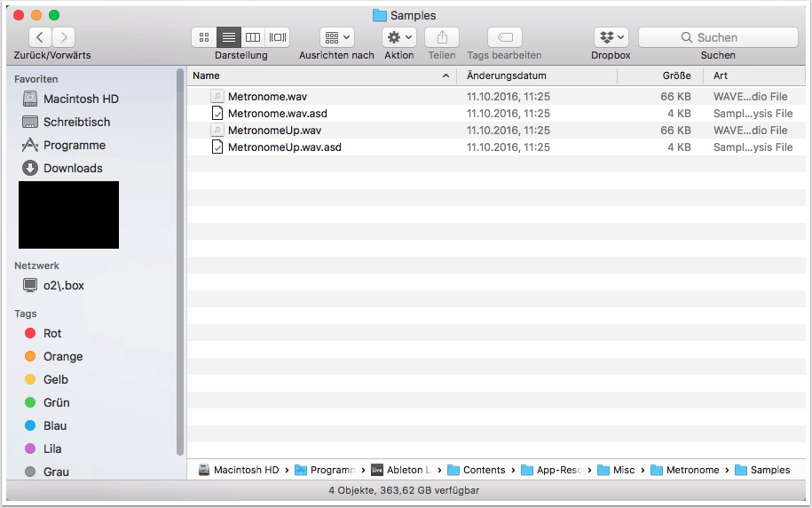Open Macintosh HD in the sidebar

pos(81,99)
